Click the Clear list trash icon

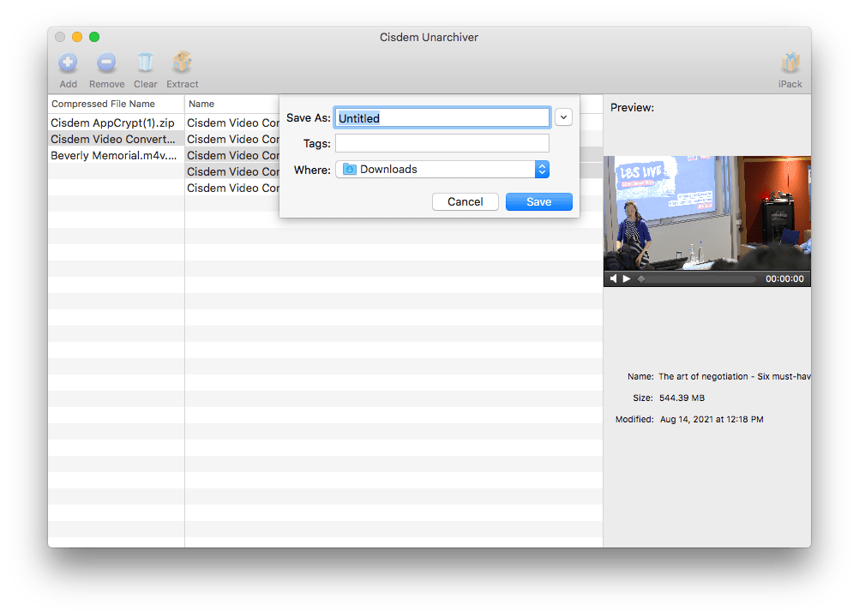pyautogui.click(x=145, y=63)
